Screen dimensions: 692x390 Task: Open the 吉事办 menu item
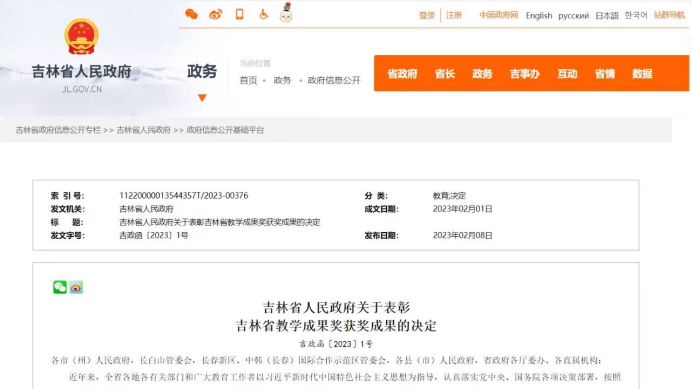pyautogui.click(x=525, y=74)
